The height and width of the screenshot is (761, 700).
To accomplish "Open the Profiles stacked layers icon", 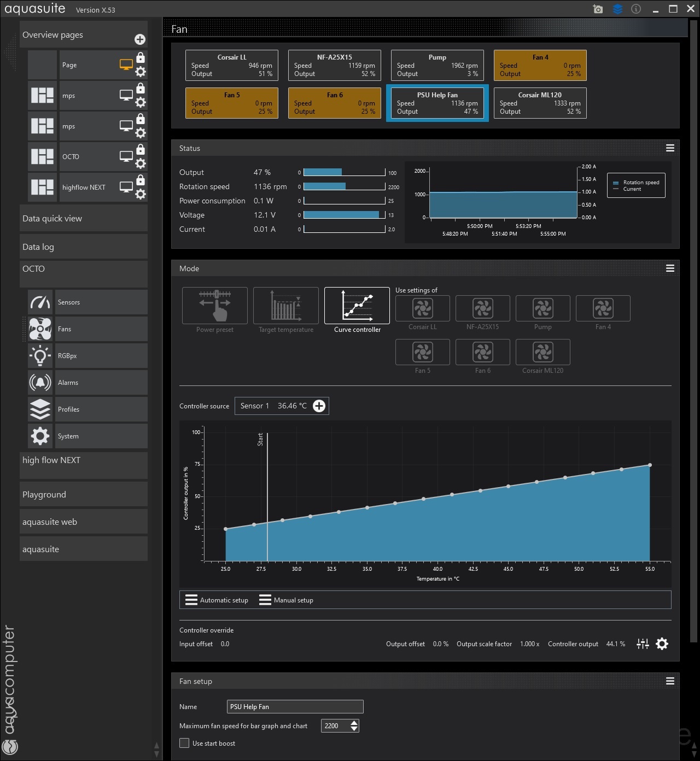I will tap(40, 409).
